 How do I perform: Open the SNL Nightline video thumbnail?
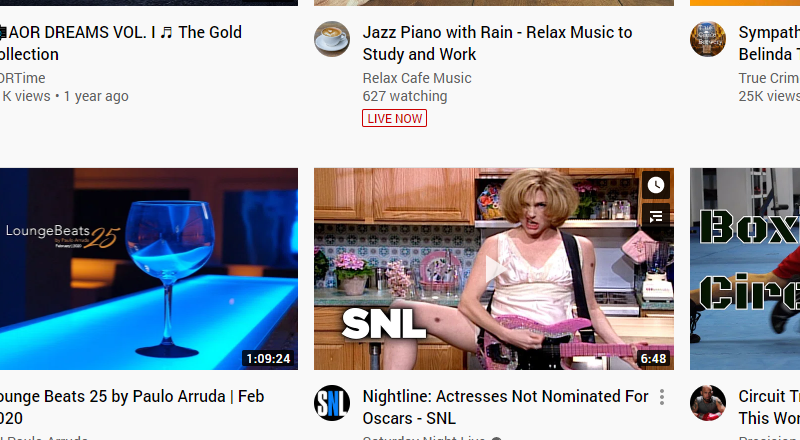pos(494,269)
